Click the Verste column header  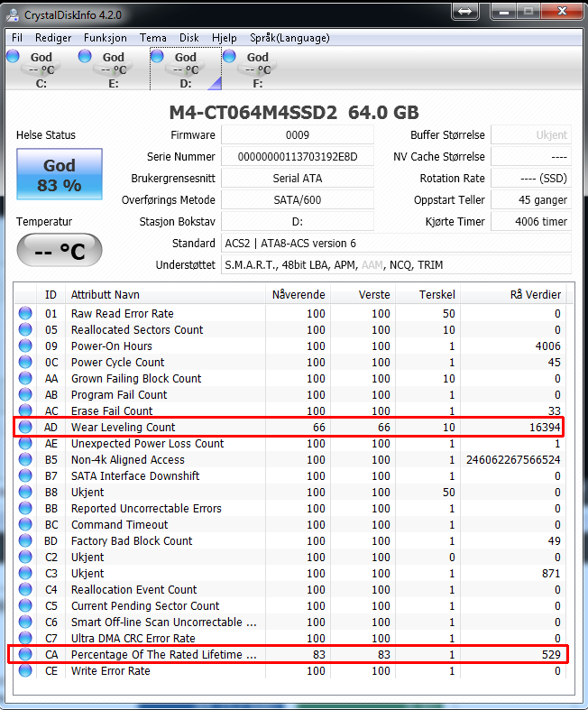click(363, 295)
